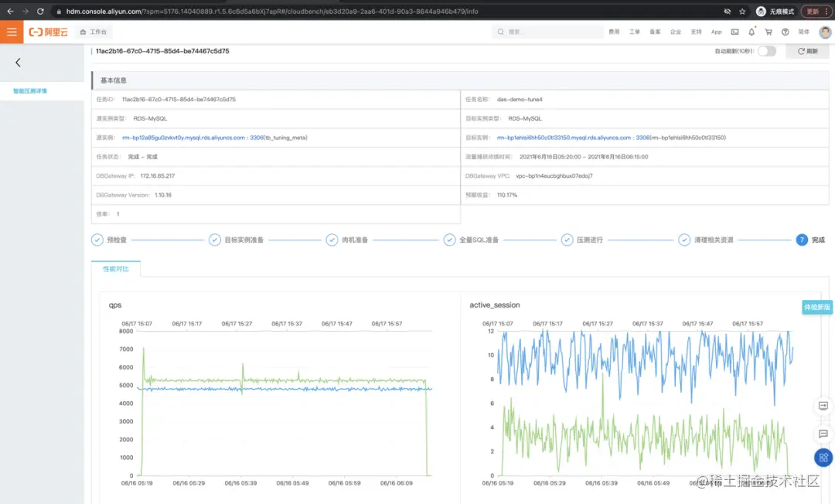Image resolution: width=835 pixels, height=504 pixels.
Task: Click the Aliyun logo
Action: click(49, 32)
